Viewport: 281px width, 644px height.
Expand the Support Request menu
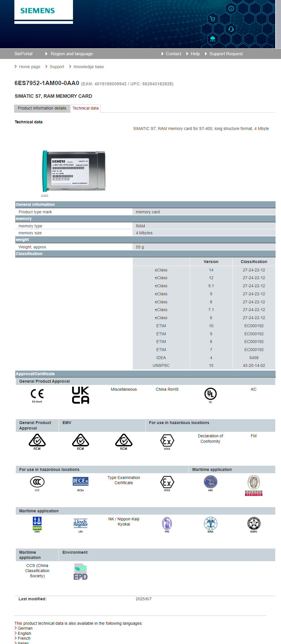point(226,54)
